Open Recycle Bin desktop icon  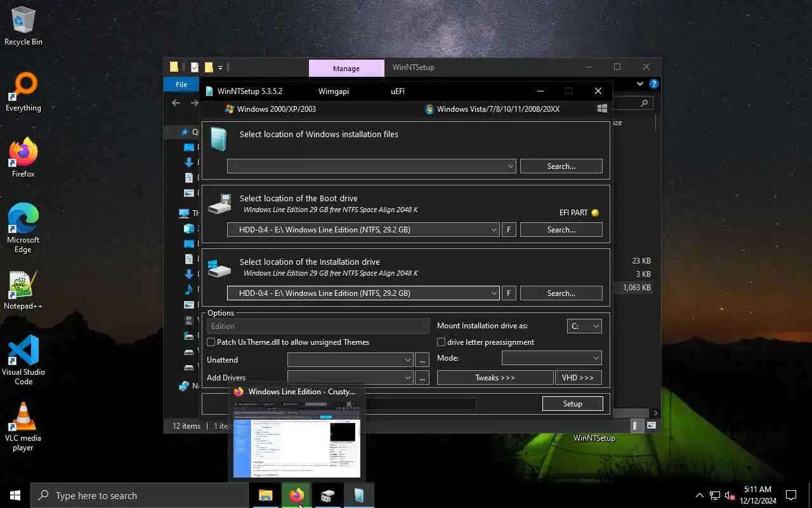pyautogui.click(x=23, y=27)
